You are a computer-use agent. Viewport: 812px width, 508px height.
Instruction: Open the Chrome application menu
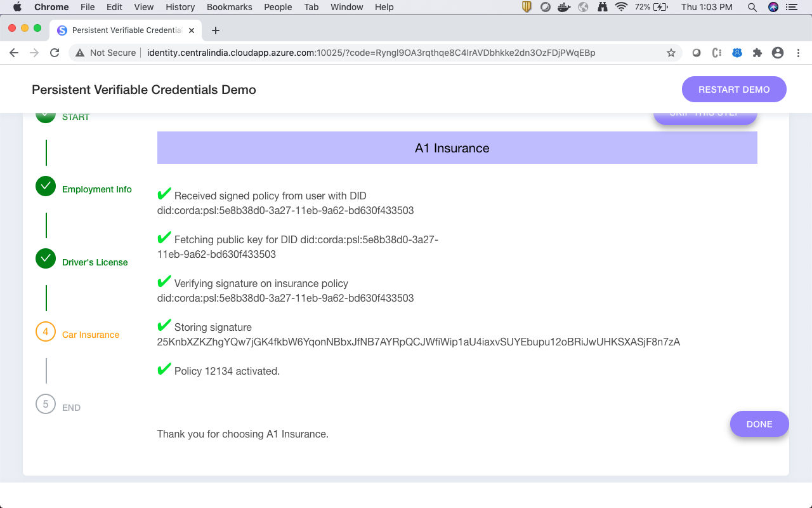(x=51, y=7)
